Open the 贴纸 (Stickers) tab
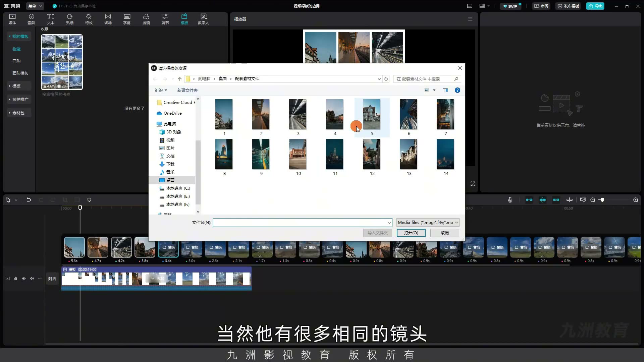This screenshot has width=644, height=362. [69, 19]
